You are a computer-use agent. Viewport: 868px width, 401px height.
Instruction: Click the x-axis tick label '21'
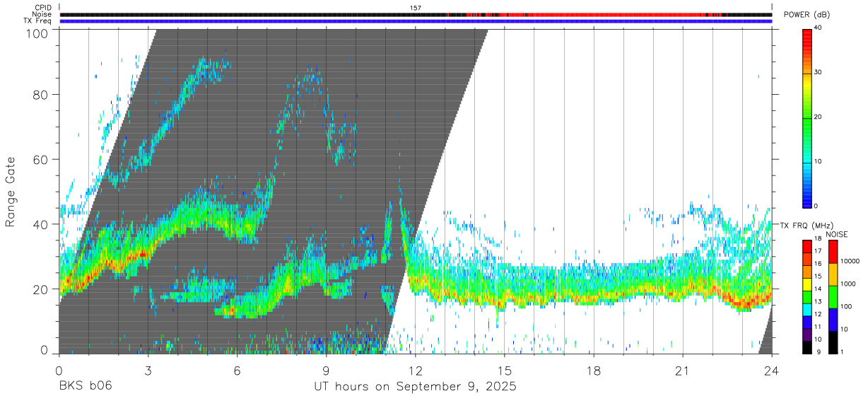click(683, 371)
